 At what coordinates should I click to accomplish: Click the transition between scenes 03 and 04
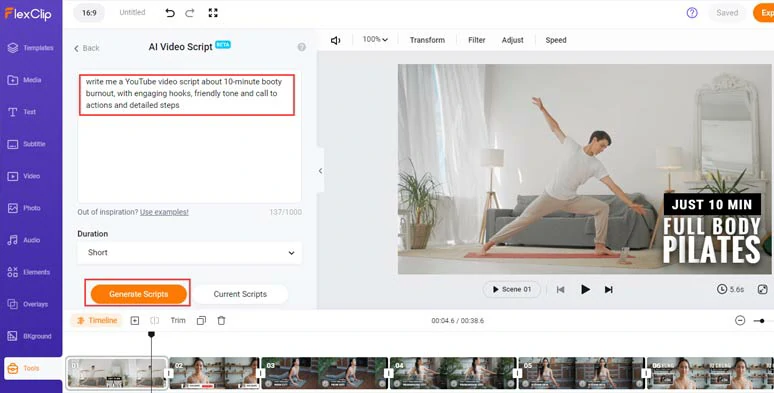coord(388,373)
